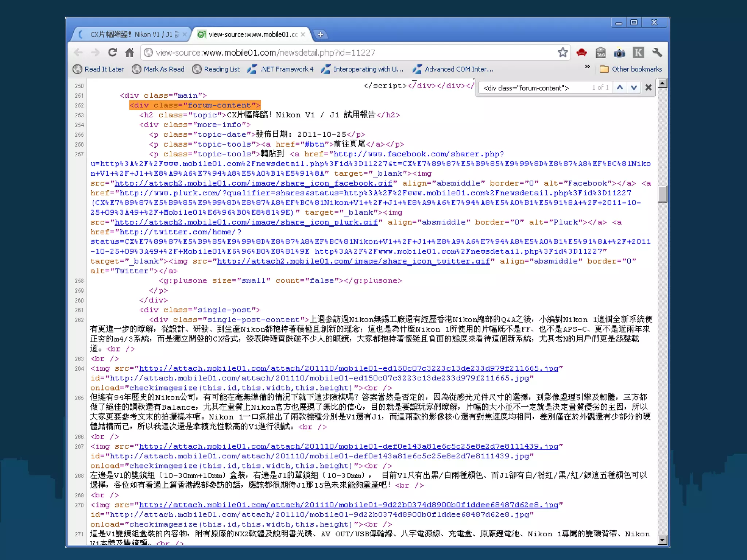Image resolution: width=747 pixels, height=560 pixels.
Task: Click the TAG extension icon
Action: (x=600, y=53)
